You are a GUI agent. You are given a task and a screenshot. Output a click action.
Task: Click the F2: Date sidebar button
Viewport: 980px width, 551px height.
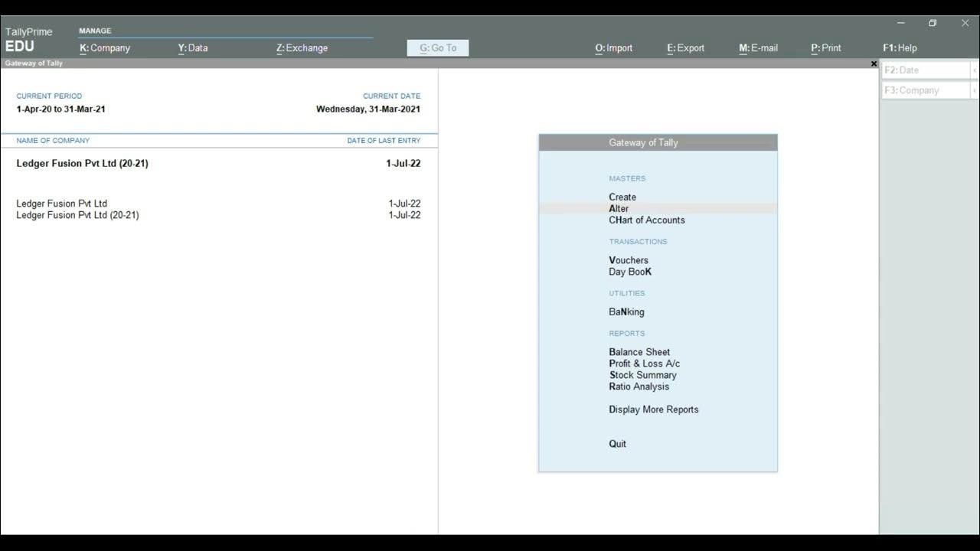click(x=926, y=70)
